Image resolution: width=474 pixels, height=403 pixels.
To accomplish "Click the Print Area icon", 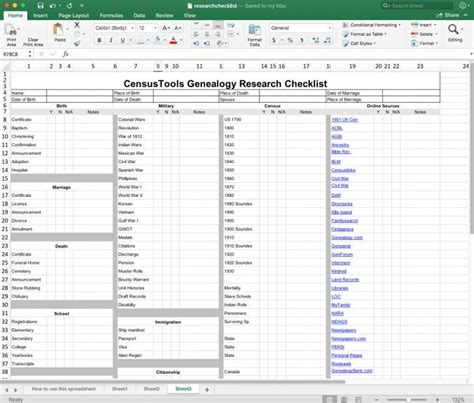I will click(11, 31).
